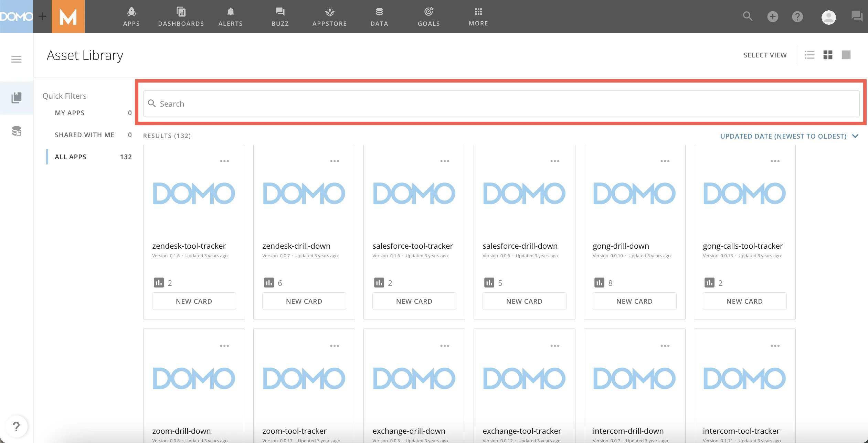The height and width of the screenshot is (443, 868).
Task: Open Goals in top navigation
Action: pos(429,17)
